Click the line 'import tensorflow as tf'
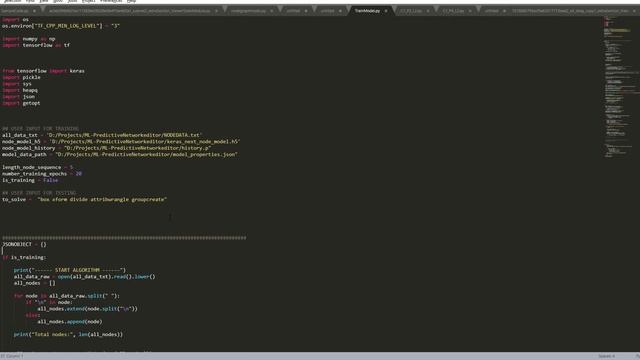Viewport: 640px width, 360px height. (36, 45)
